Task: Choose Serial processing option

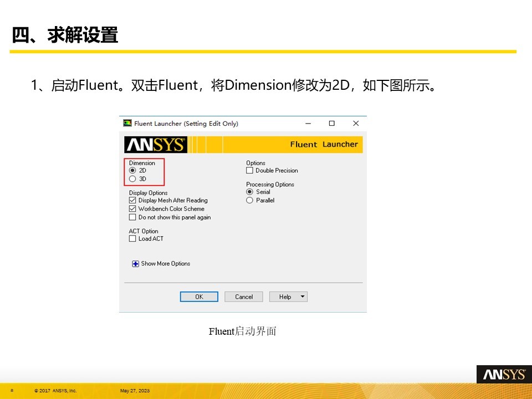Action: click(250, 192)
